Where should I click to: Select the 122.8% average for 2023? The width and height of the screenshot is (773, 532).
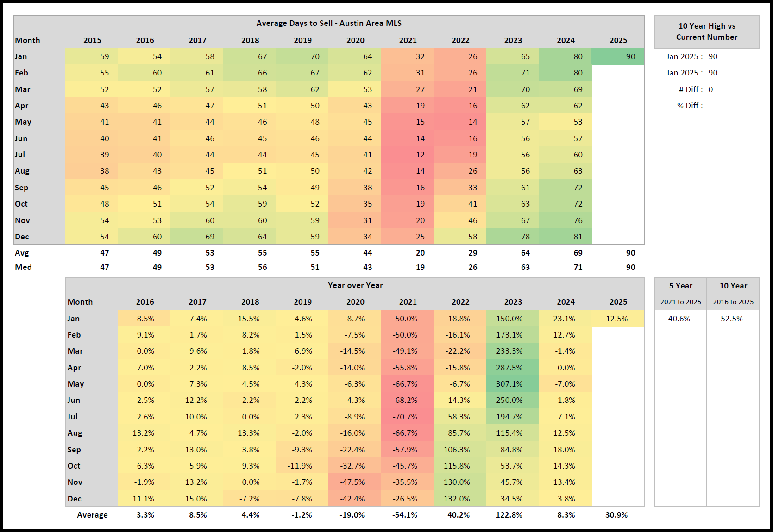coord(509,515)
